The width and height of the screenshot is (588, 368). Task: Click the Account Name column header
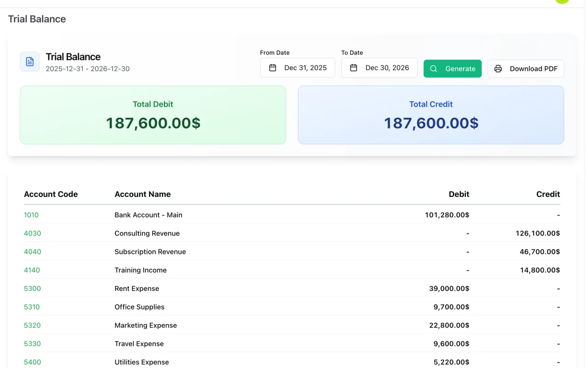pyautogui.click(x=142, y=194)
